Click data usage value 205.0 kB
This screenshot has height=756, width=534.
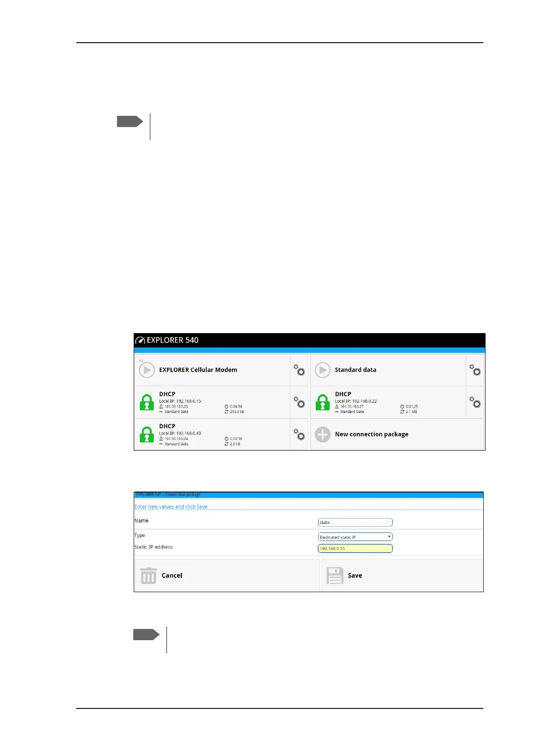[237, 412]
